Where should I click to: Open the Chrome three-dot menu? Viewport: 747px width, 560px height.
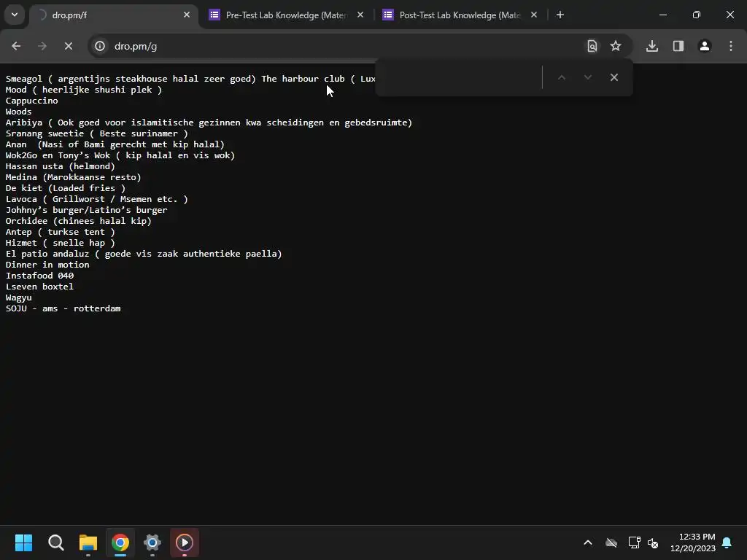tap(731, 46)
